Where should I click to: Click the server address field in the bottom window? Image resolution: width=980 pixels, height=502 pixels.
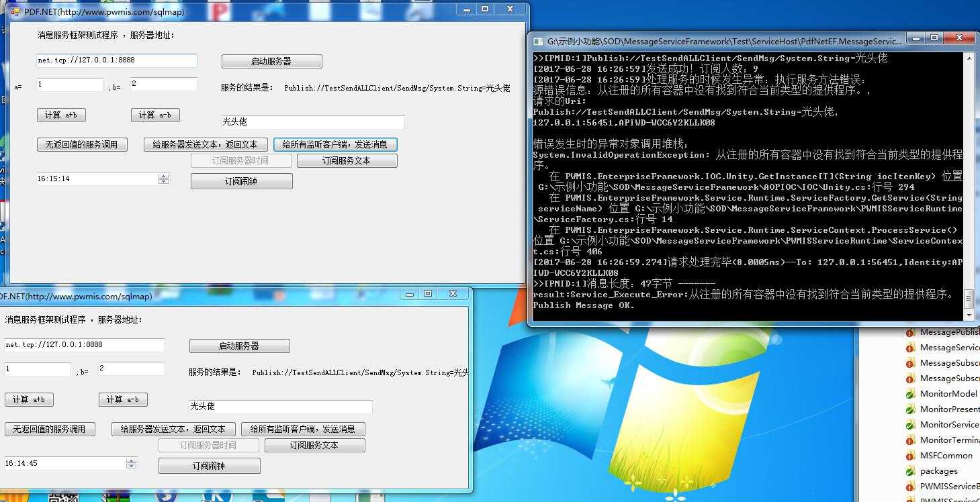[x=85, y=345]
